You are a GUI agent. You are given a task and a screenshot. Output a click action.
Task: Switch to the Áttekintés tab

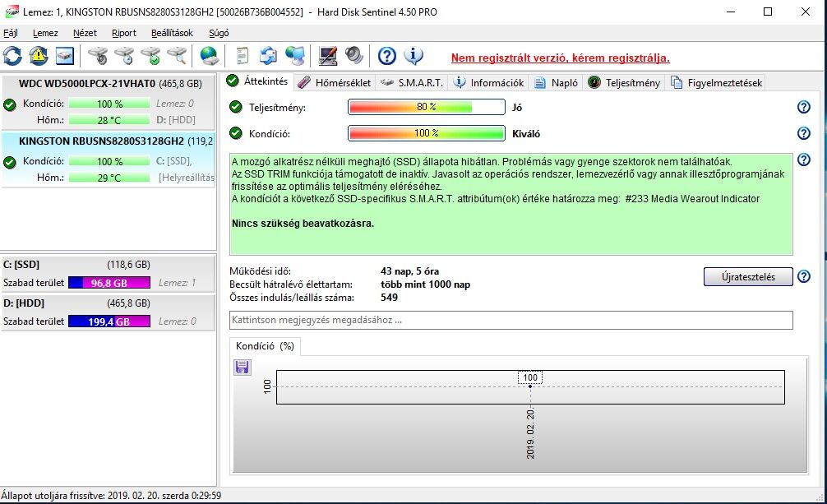pos(257,81)
